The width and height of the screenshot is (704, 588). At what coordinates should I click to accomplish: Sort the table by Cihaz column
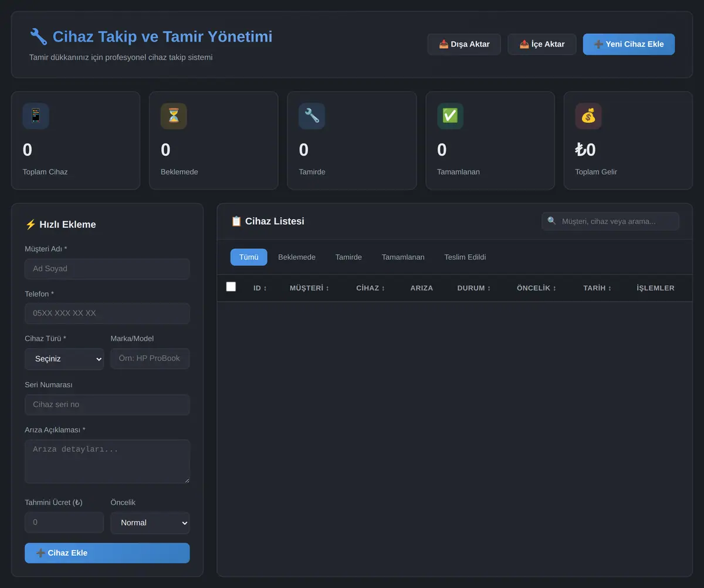370,288
